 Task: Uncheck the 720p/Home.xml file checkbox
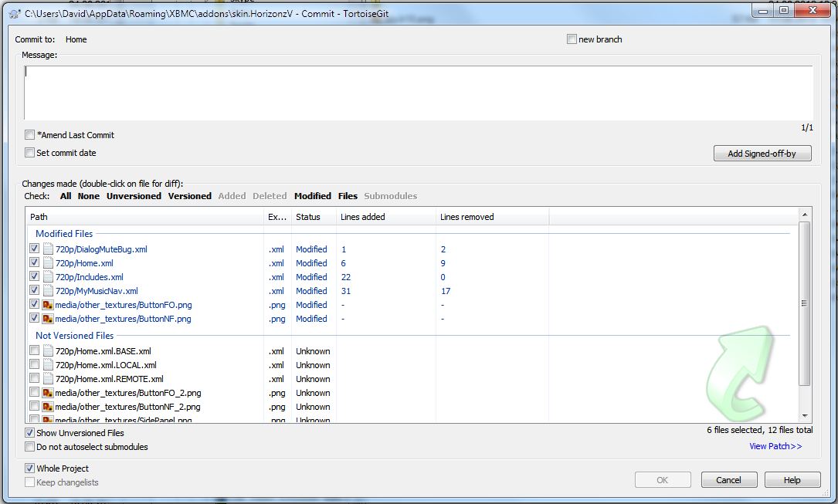pos(34,262)
